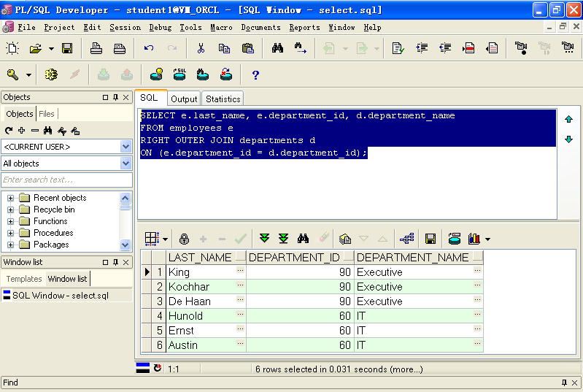The image size is (583, 392).
Task: Switch to the Statistics tab
Action: pos(223,99)
